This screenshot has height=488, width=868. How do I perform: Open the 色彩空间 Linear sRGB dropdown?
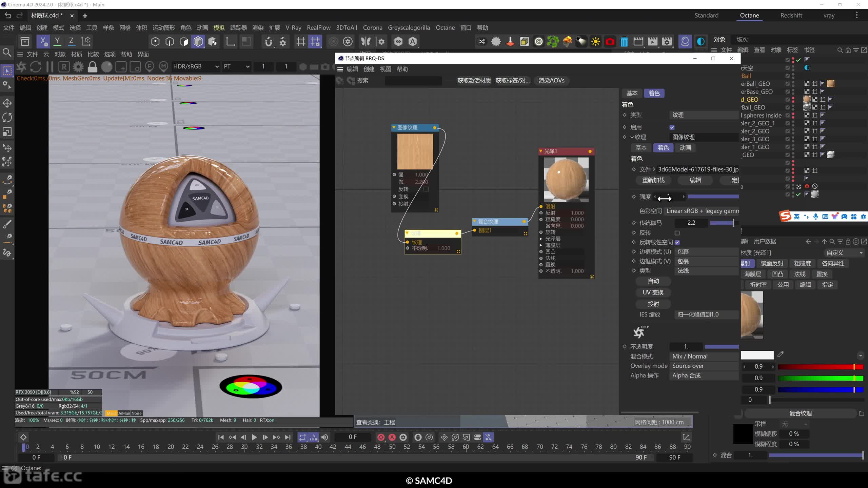[x=702, y=211]
